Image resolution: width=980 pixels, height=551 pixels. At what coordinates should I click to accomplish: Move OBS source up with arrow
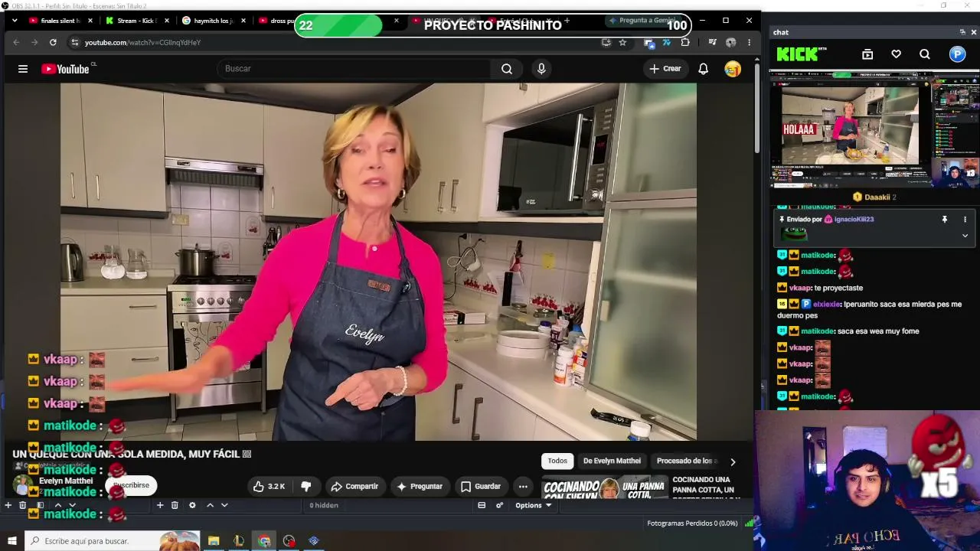point(210,505)
